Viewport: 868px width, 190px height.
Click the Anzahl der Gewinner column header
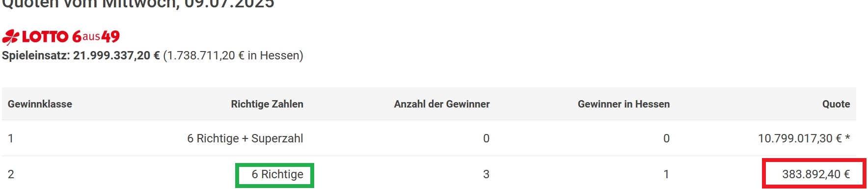click(442, 104)
